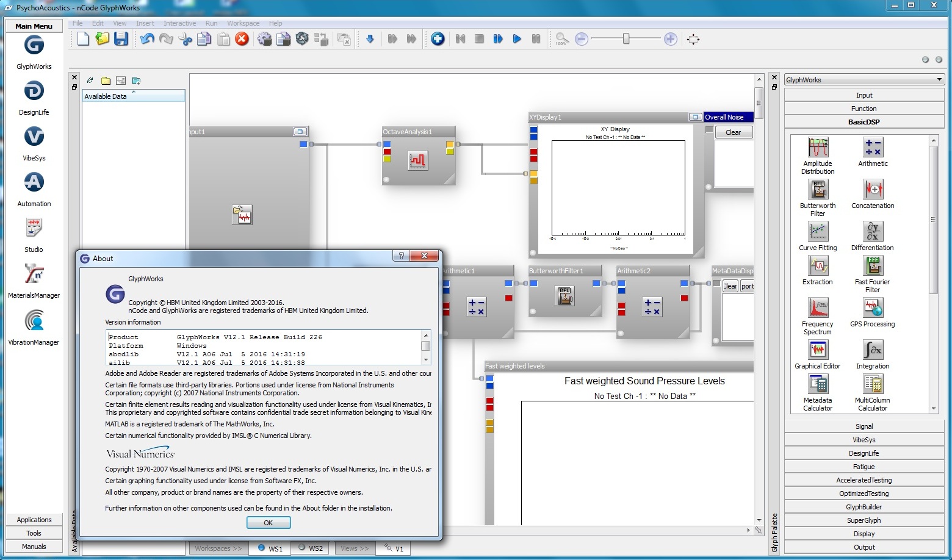Screen dimensions: 952x560
Task: Select the V1 view tab
Action: click(x=393, y=548)
